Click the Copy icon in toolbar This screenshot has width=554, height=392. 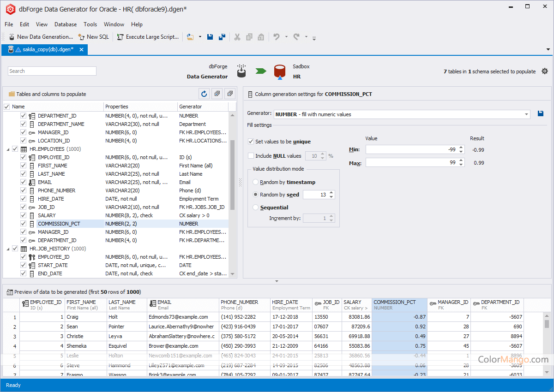click(249, 37)
